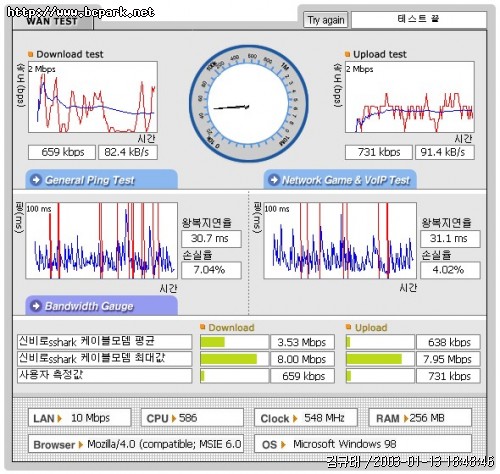Open the General Ping Test header
Viewport: 500px width, 474px height.
(x=102, y=180)
